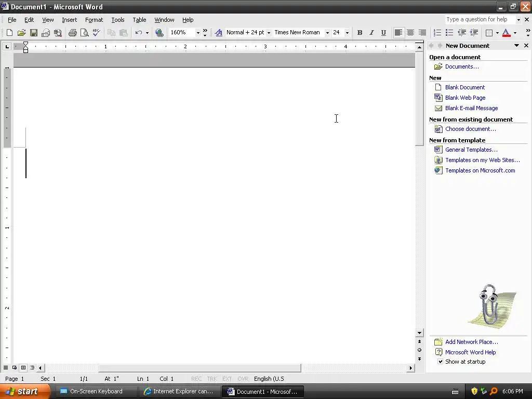Set Align Right paragraph alignment

(422, 33)
